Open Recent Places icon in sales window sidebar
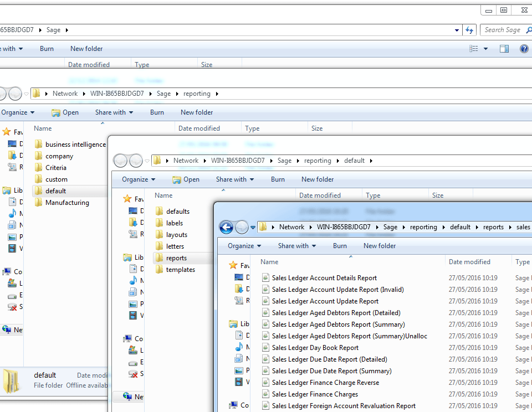 point(239,301)
